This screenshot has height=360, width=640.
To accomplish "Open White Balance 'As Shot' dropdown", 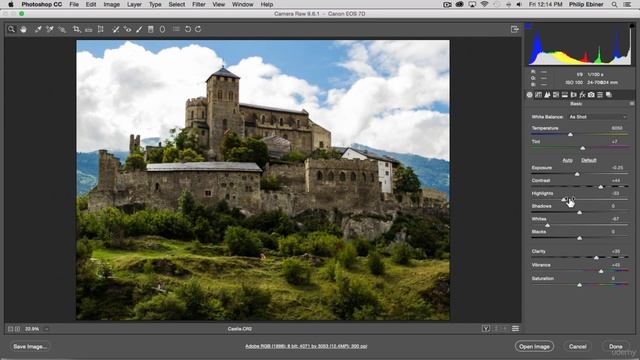I will 598,117.
